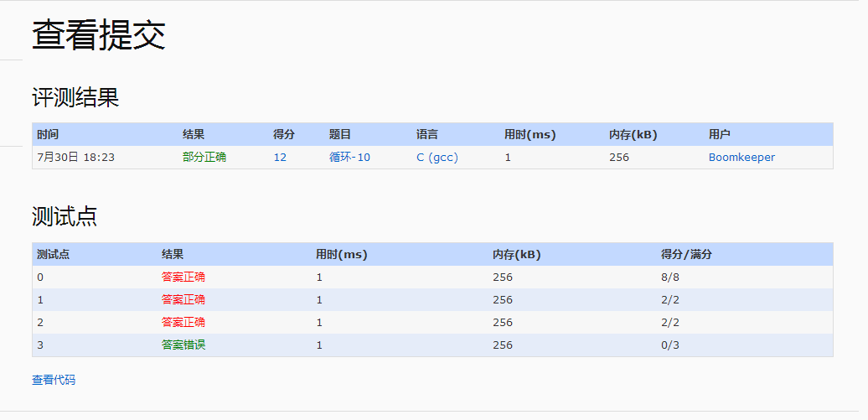Open the problem link 循环-10

349,158
